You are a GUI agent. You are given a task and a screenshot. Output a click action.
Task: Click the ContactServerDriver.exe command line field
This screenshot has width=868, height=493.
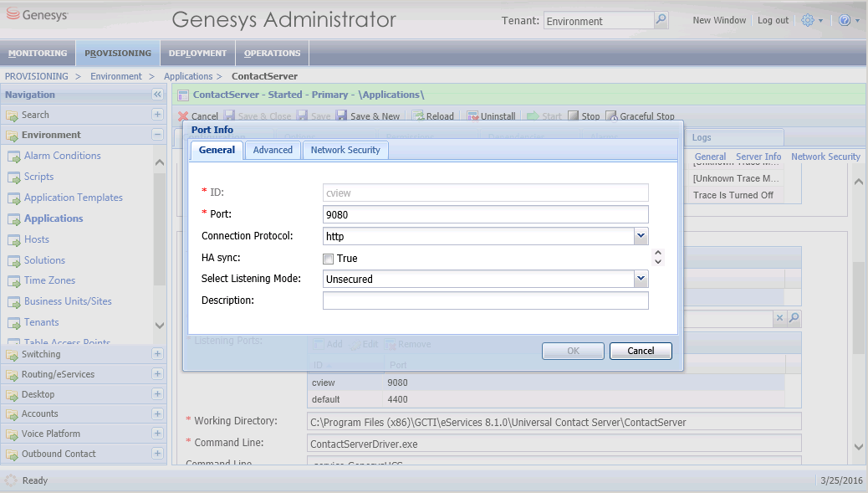pos(554,444)
